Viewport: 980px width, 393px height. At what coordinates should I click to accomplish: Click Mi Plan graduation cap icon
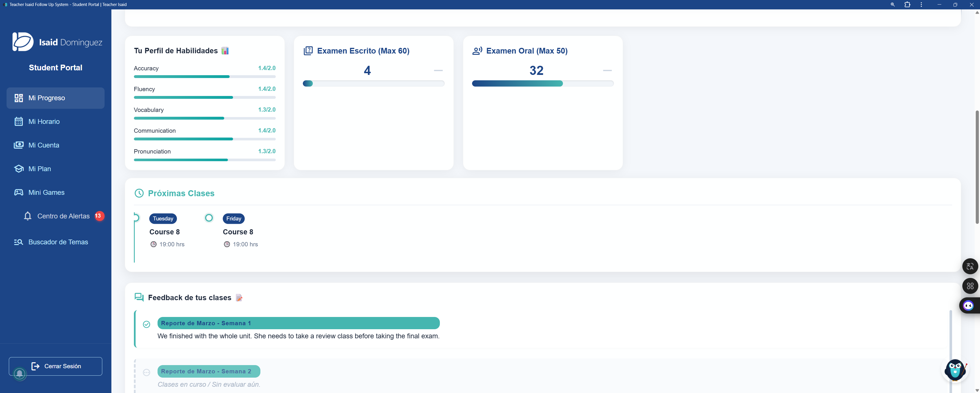click(x=19, y=169)
